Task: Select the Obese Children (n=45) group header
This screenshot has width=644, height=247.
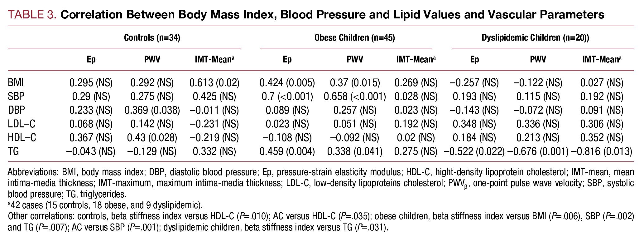Action: click(x=354, y=38)
